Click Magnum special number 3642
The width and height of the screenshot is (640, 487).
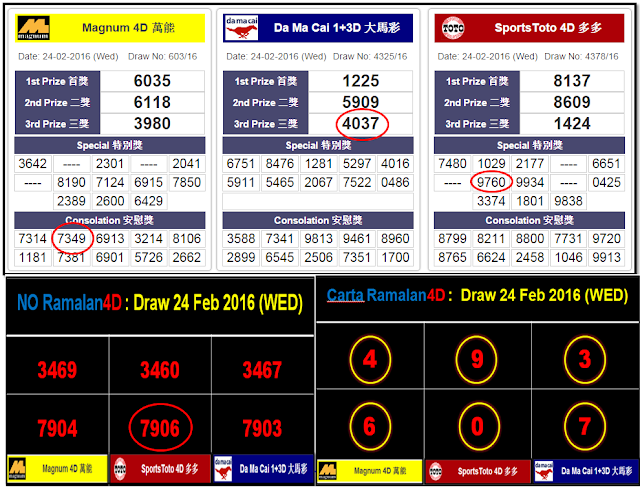point(33,164)
